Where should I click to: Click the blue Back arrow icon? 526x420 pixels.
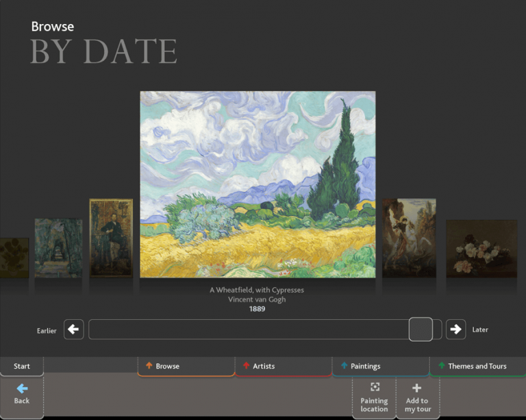[x=22, y=388]
